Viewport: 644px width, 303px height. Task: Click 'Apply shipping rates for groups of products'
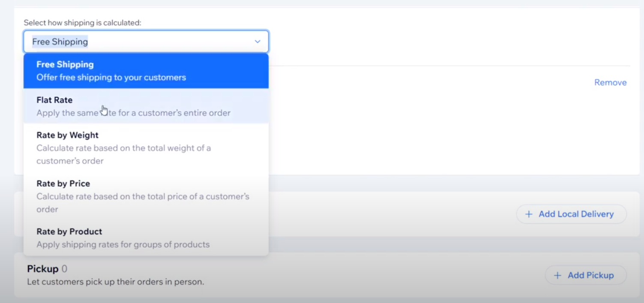pyautogui.click(x=123, y=245)
